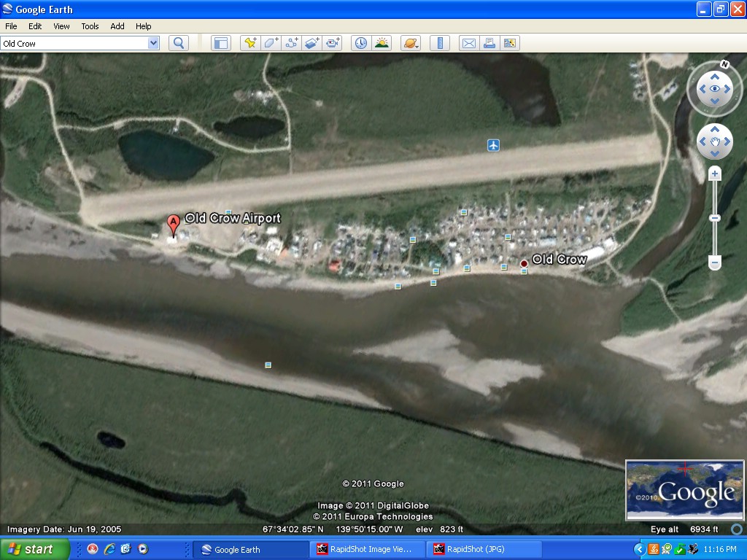Select the Add Path tool

click(x=291, y=43)
